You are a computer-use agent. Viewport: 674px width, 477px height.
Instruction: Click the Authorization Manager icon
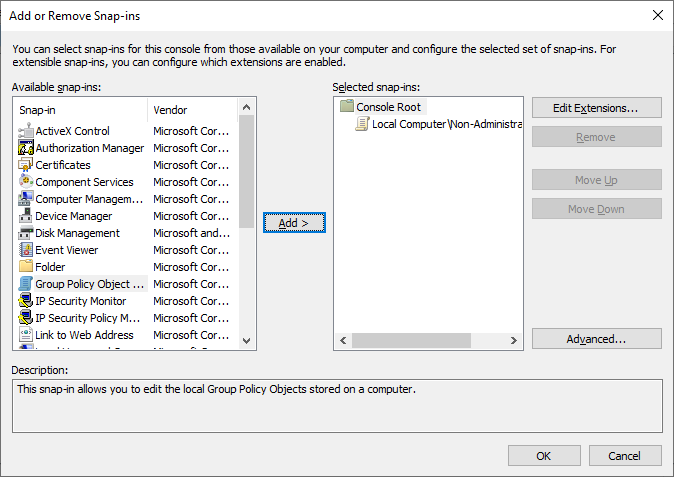(26, 148)
